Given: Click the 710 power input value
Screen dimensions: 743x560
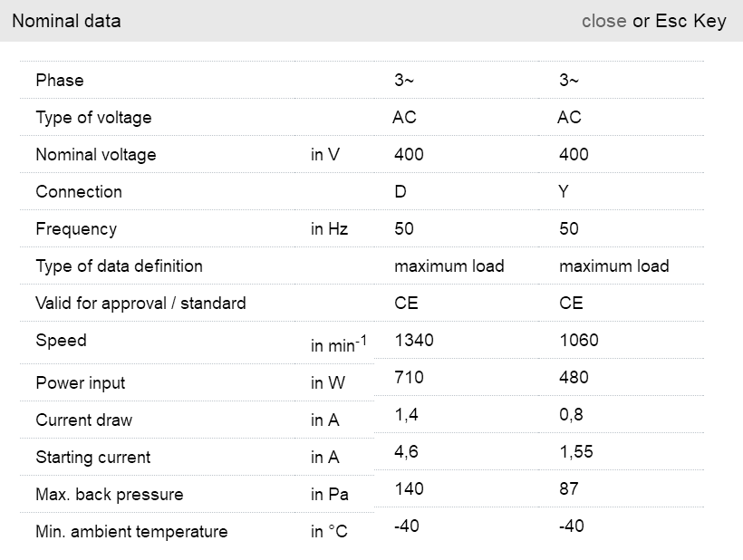Looking at the screenshot, I should coord(409,377).
